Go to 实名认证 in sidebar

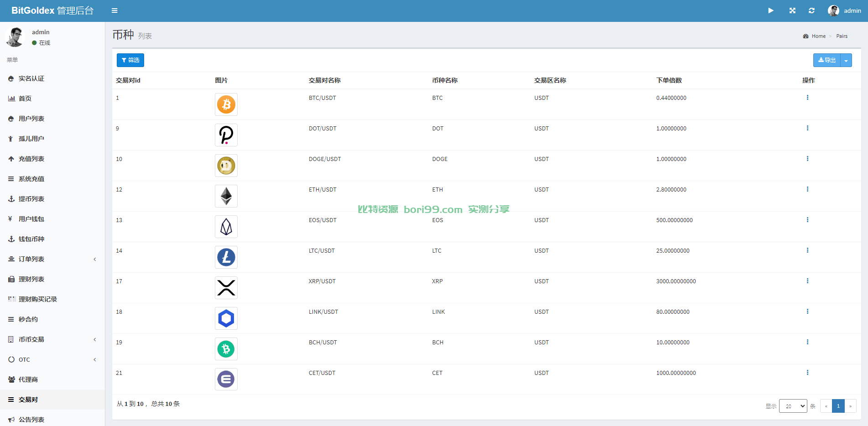click(x=52, y=78)
